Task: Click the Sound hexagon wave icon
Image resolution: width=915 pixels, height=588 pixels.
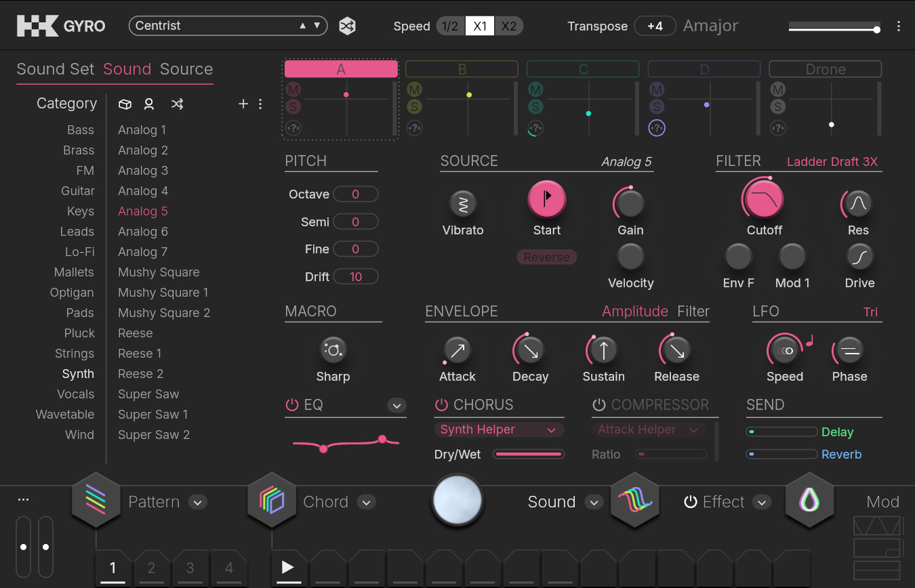Action: click(x=634, y=502)
